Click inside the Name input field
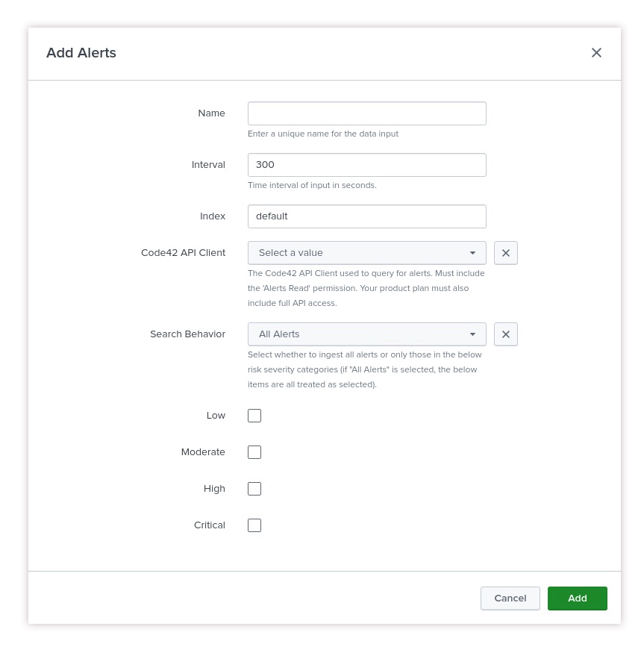The height and width of the screenshot is (647, 644). point(367,113)
